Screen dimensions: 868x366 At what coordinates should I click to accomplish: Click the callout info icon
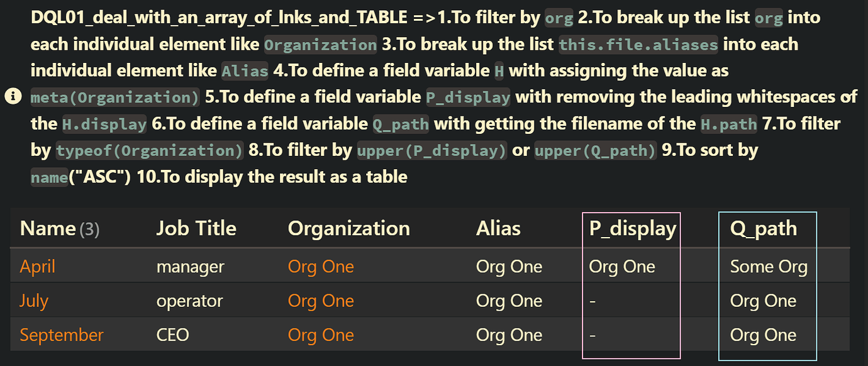click(x=13, y=97)
